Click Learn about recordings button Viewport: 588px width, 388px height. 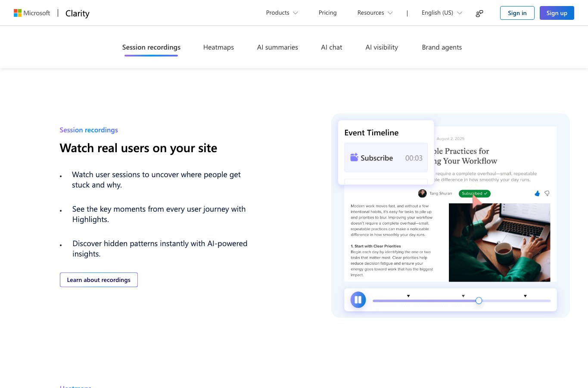coord(99,280)
